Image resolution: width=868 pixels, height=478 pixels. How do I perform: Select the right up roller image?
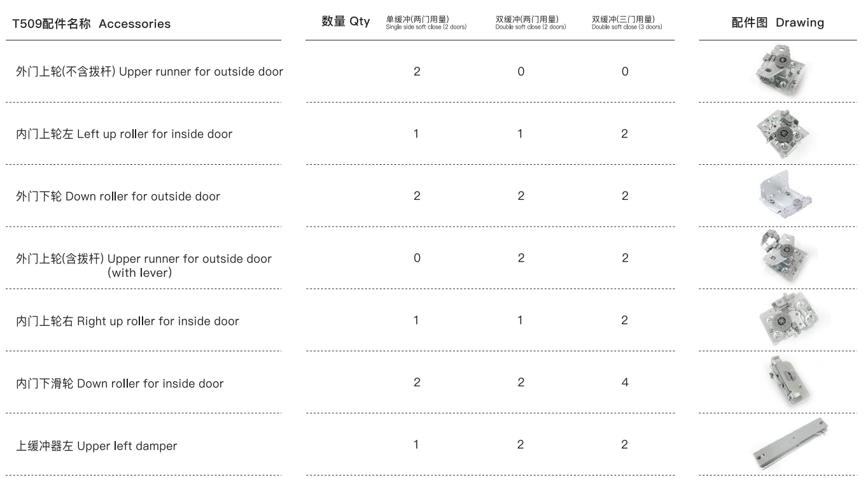(785, 319)
